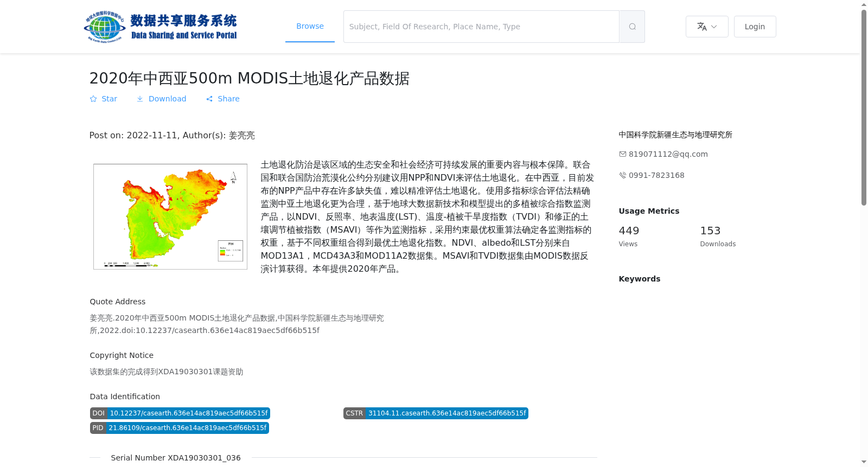The image size is (868, 467).
Task: Click the search magnifier icon button
Action: tap(632, 27)
